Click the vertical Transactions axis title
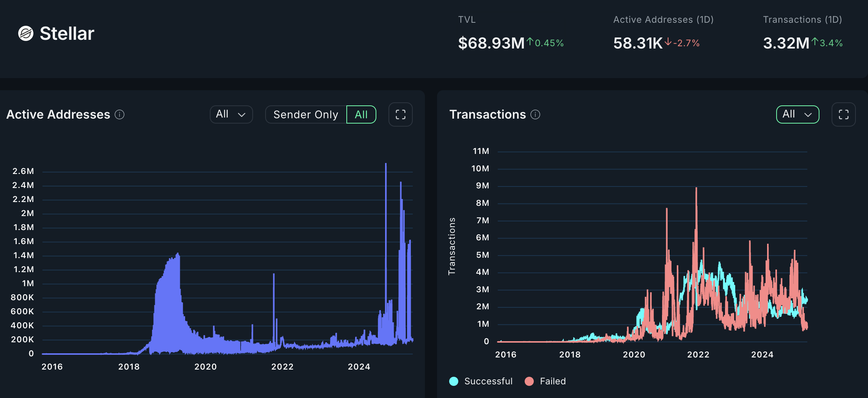The width and height of the screenshot is (868, 398). click(452, 246)
